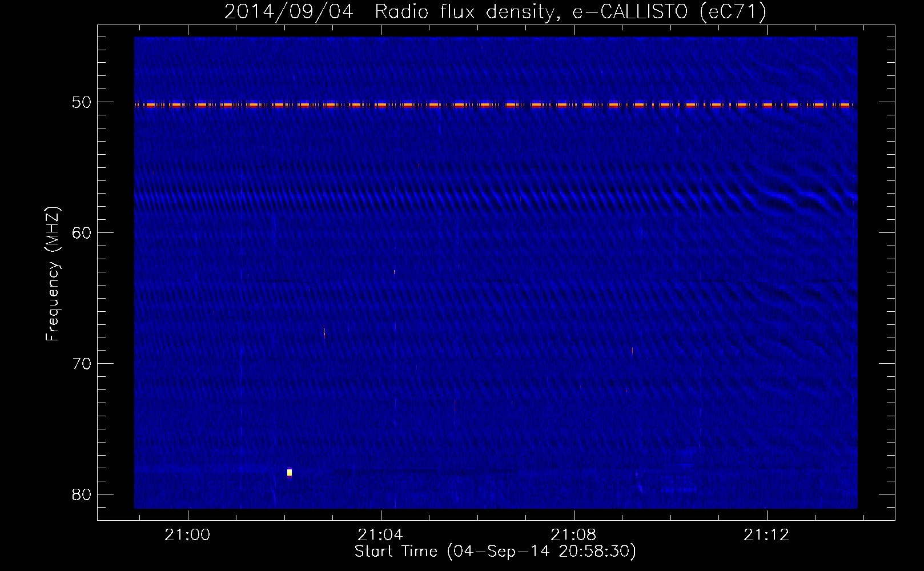Click the 21:00 time tick label

click(x=187, y=535)
